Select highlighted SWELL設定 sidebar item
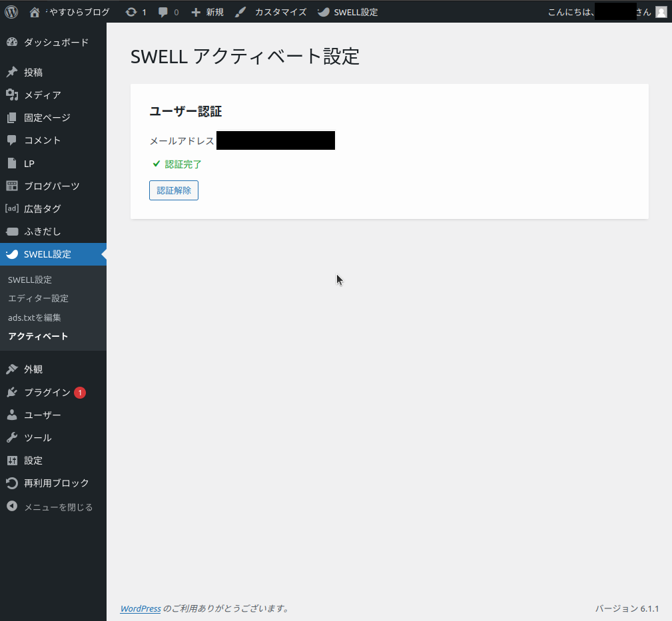The image size is (672, 621). coord(53,254)
